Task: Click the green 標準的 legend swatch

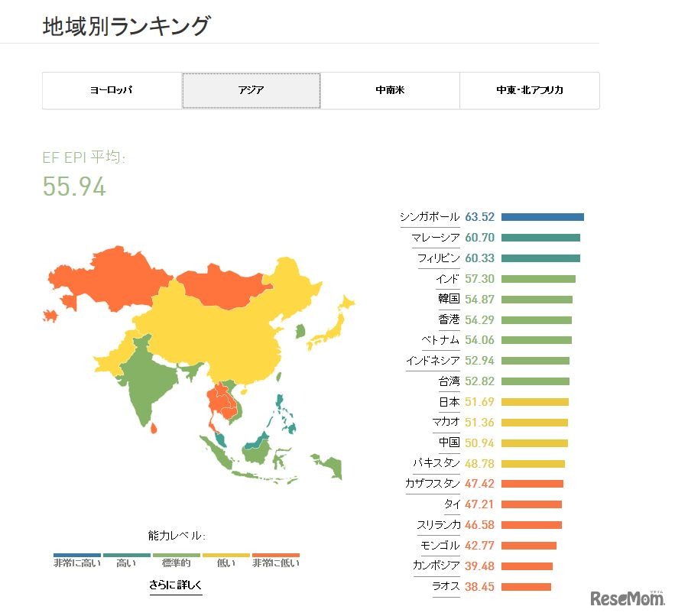Action: coord(177,556)
